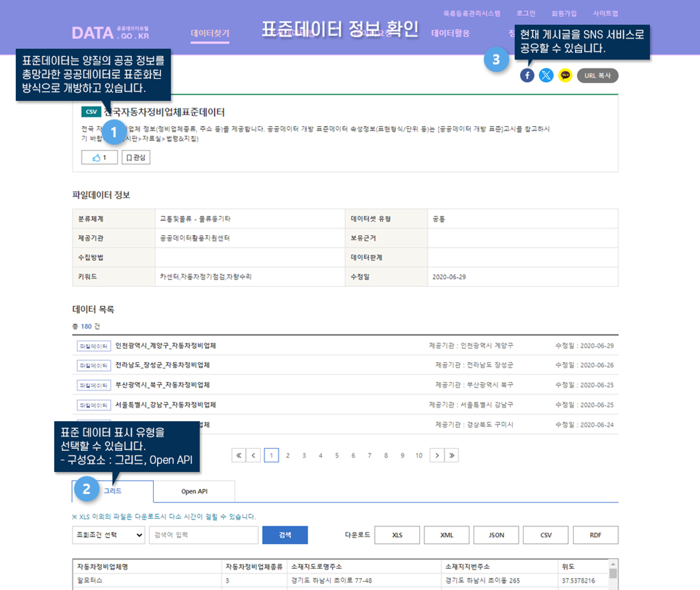700x590 pixels.
Task: Open 인천광역시_계양구_자동차정비업체 dataset link
Action: click(x=165, y=346)
